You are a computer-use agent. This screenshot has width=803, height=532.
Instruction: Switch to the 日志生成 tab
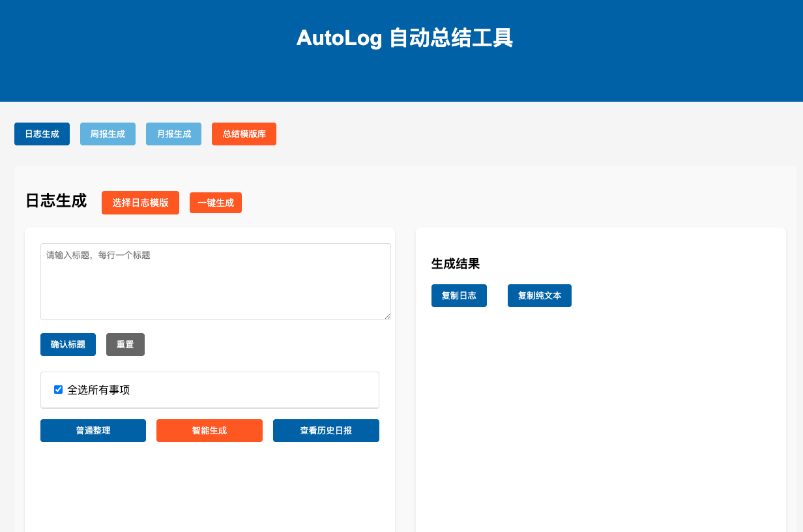[x=42, y=134]
